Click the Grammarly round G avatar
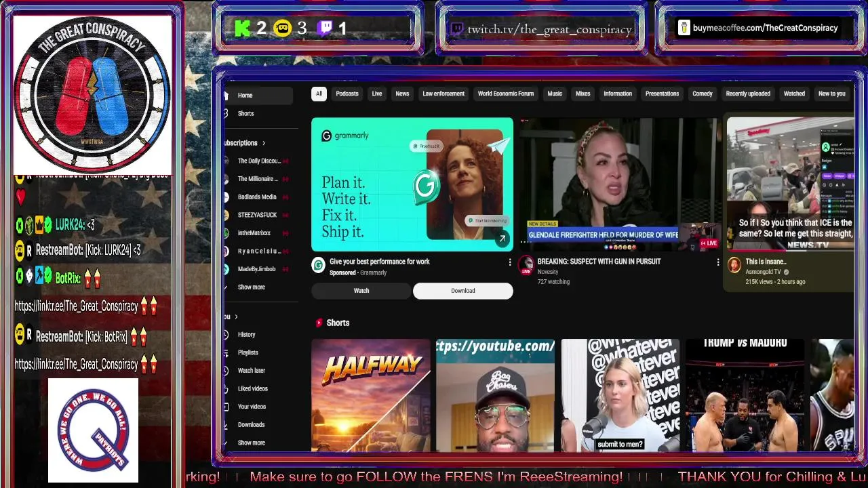This screenshot has height=488, width=868. 318,265
